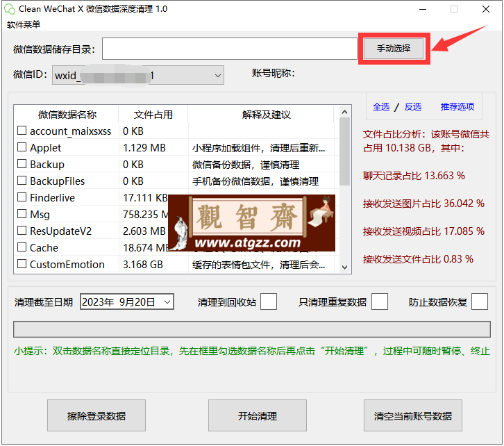This screenshot has width=504, height=446.
Task: Click the 推荐选项 link
Action: (457, 106)
